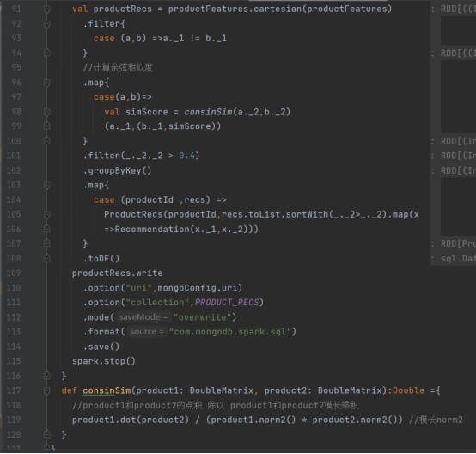Image resolution: width=476 pixels, height=454 pixels.
Task: Click "productId" parameter on line 104
Action: coord(149,200)
